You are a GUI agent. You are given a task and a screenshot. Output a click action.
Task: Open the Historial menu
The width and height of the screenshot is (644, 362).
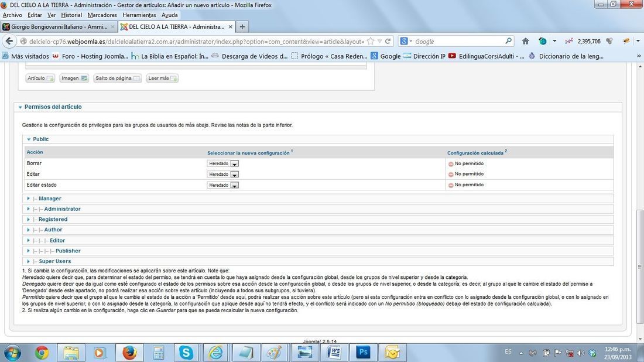coord(71,15)
